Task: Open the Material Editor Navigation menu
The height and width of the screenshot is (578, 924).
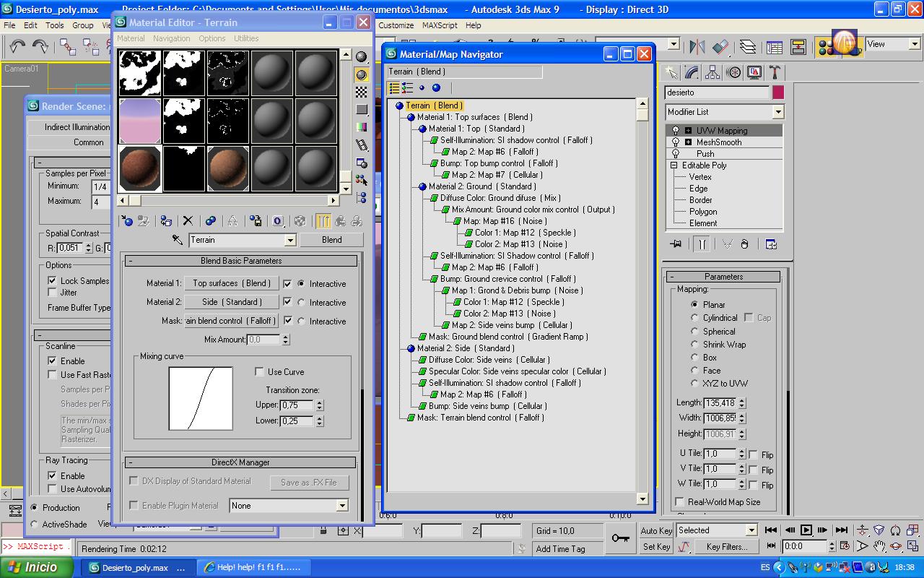Action: [x=172, y=38]
